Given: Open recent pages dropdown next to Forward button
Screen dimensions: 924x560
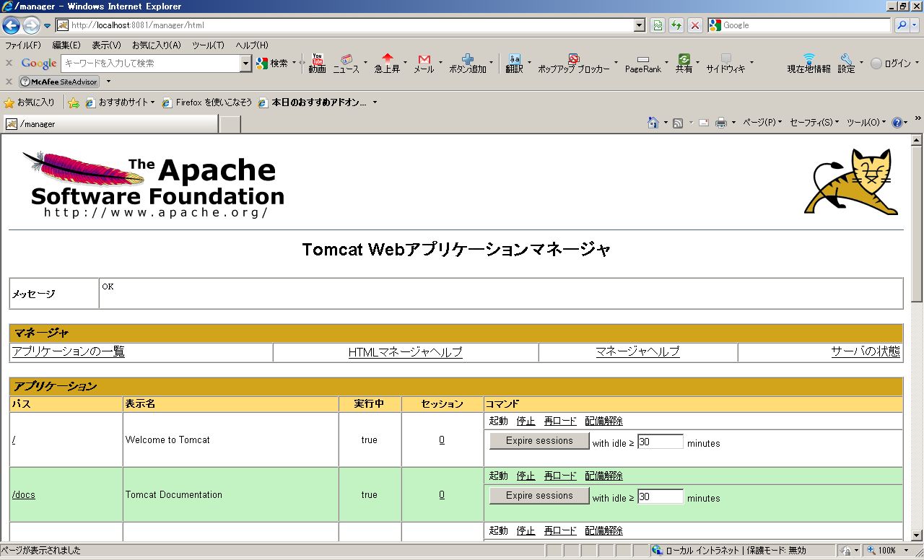Looking at the screenshot, I should [x=47, y=25].
